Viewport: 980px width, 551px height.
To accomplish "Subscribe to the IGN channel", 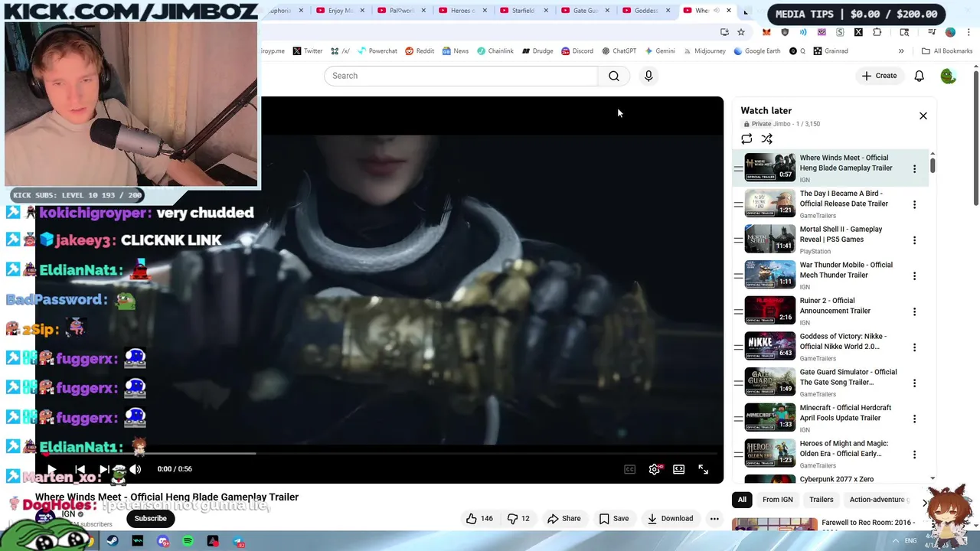I will (150, 518).
